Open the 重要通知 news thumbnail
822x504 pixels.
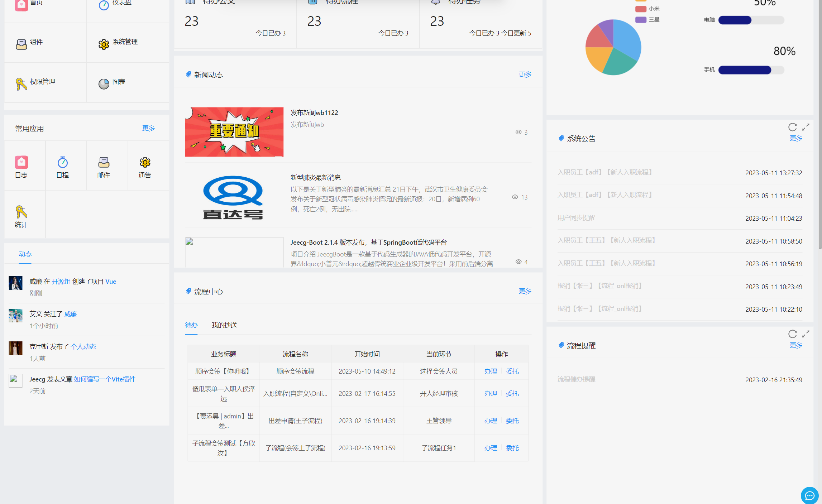[x=234, y=132]
